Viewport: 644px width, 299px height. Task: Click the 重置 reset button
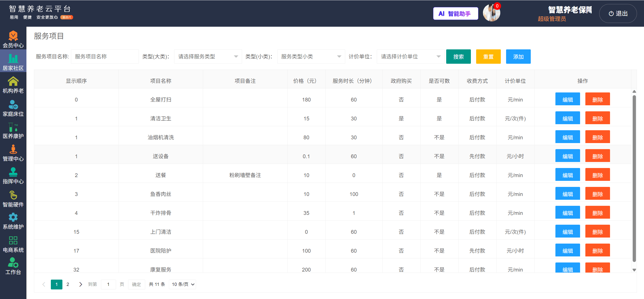coord(488,57)
